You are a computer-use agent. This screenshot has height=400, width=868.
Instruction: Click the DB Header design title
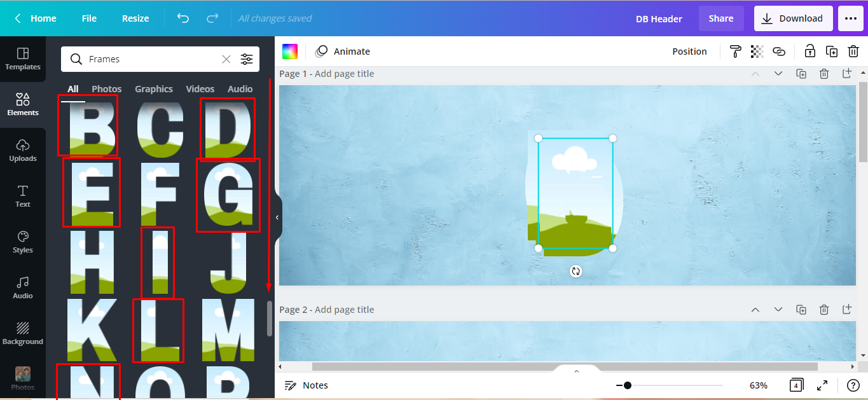pos(659,19)
